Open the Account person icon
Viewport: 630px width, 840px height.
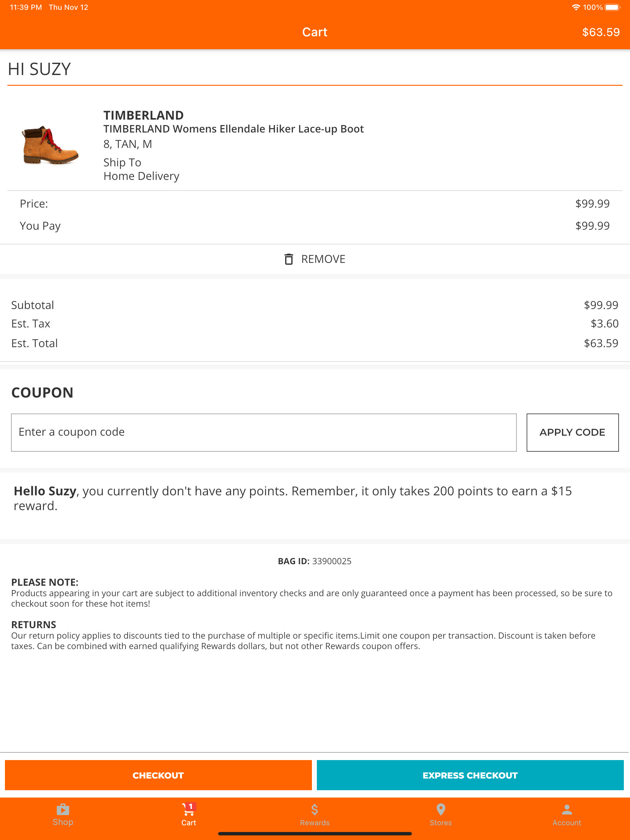pyautogui.click(x=567, y=809)
